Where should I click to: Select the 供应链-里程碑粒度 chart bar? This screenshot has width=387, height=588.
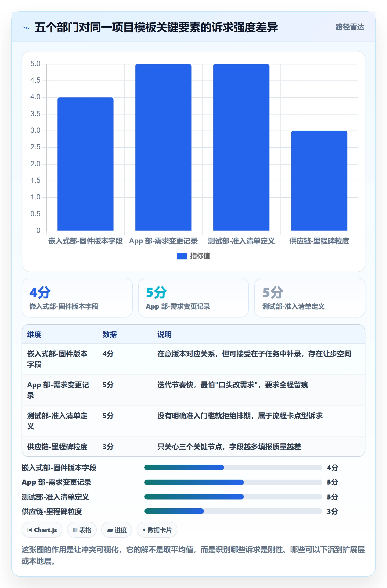(319, 181)
